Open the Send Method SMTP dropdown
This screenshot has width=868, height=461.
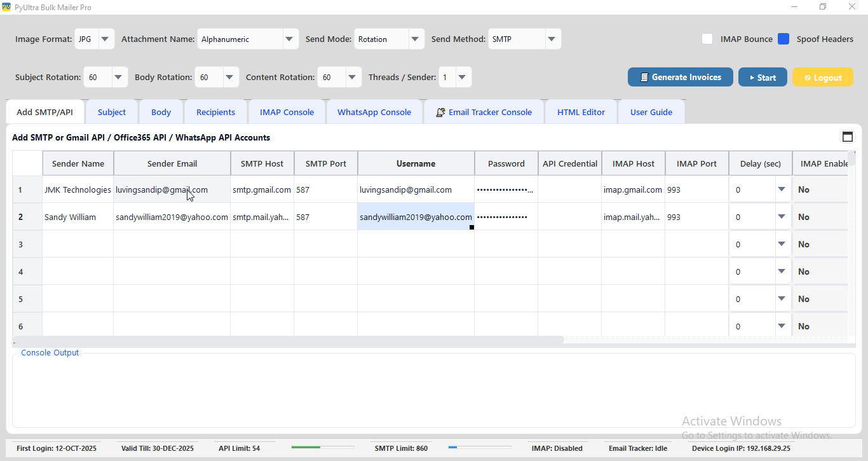(x=550, y=39)
